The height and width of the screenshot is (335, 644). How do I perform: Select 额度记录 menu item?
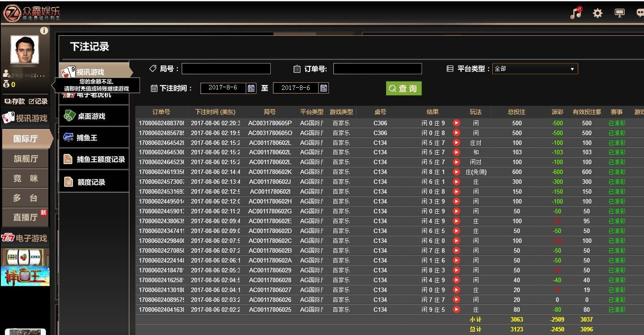tap(91, 182)
